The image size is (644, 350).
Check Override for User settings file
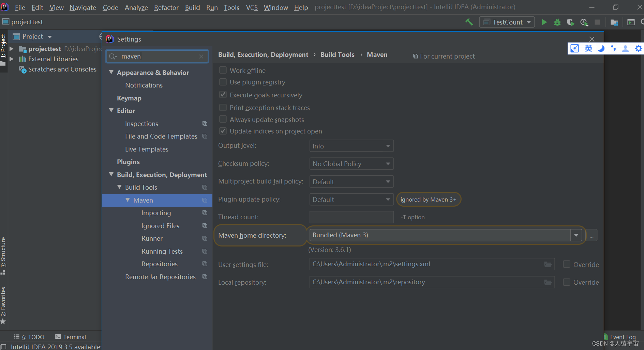(567, 264)
